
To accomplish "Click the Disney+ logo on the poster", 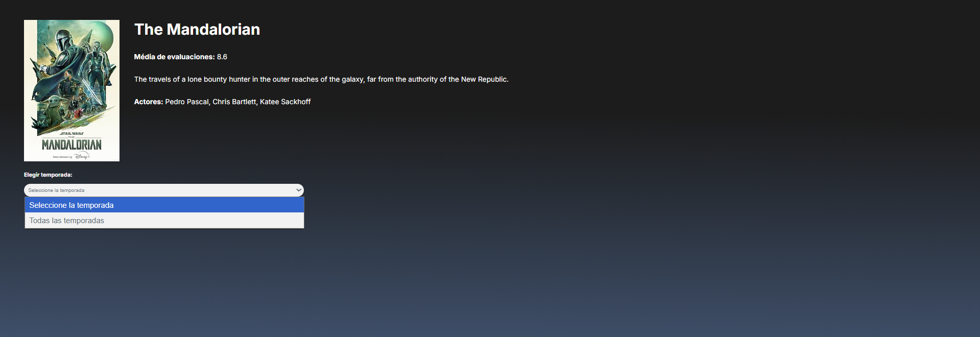I will (82, 156).
